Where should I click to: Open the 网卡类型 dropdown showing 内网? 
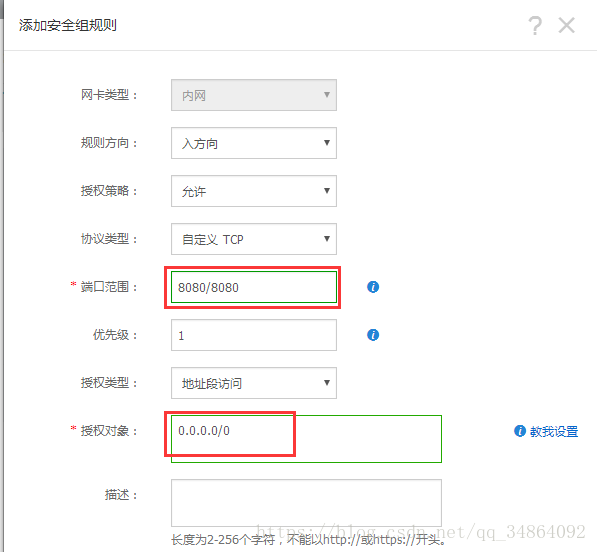254,95
